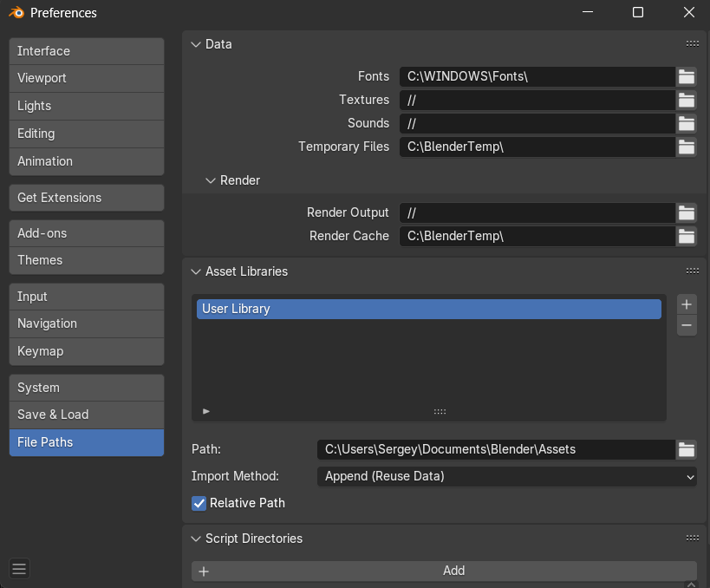Open the Import Method dropdown
Image resolution: width=710 pixels, height=588 pixels.
(x=506, y=477)
